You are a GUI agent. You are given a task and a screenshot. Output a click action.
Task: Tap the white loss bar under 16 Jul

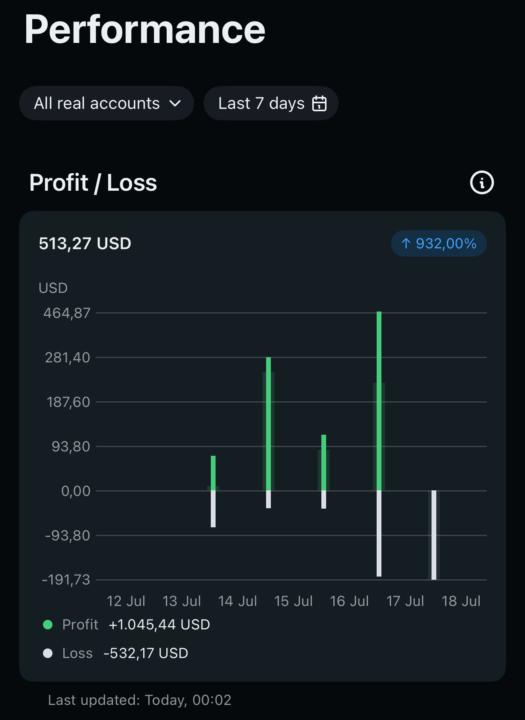(379, 534)
